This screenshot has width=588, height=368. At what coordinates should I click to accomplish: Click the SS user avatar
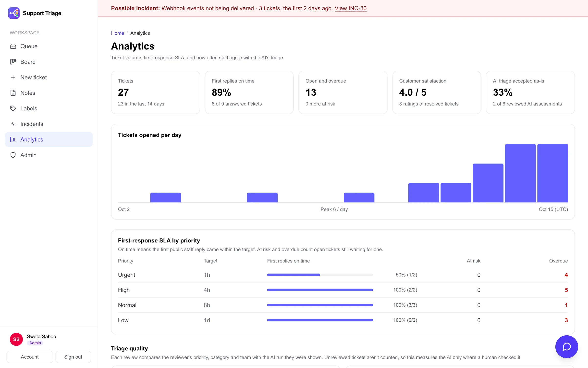16,339
